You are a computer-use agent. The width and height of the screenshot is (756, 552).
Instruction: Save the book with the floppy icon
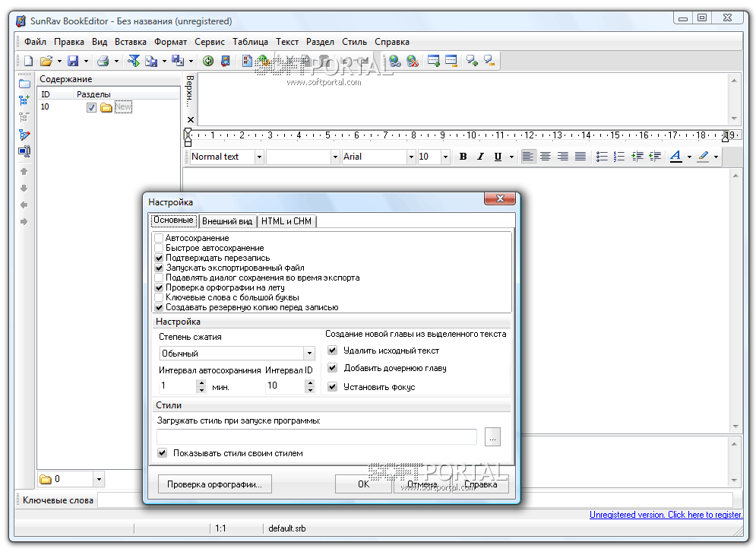73,61
